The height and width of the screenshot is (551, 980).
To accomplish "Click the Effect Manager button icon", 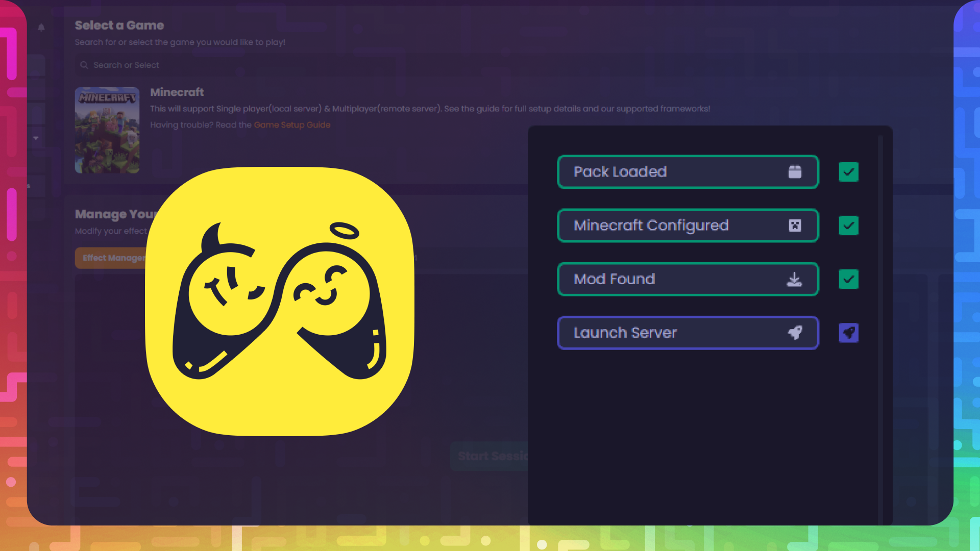I will point(114,258).
